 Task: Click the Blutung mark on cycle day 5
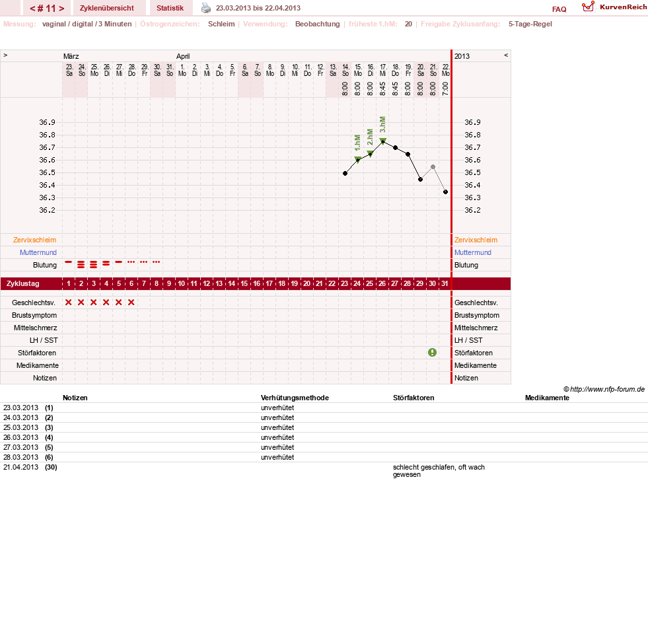click(119, 262)
